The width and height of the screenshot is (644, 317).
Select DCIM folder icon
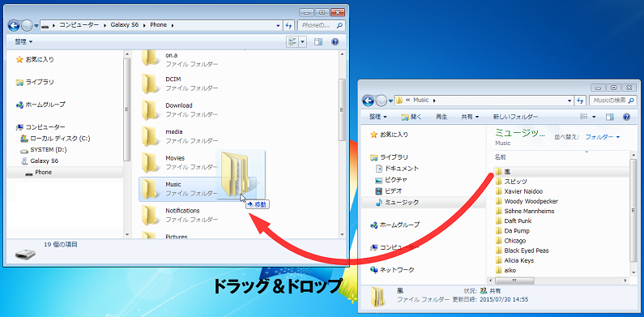click(x=150, y=84)
